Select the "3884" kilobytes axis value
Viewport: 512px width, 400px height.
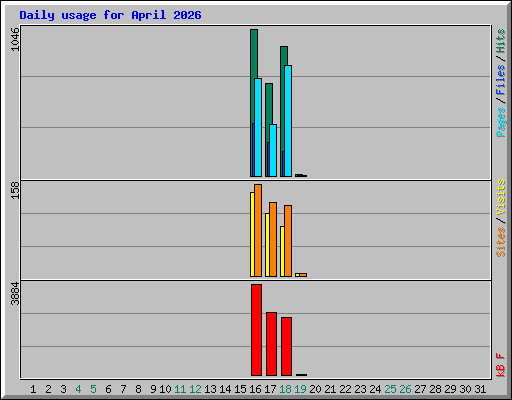pos(15,294)
